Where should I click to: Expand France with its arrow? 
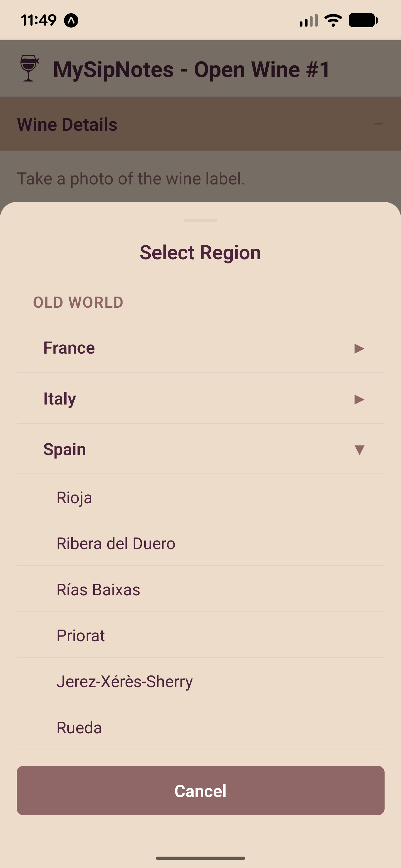point(359,348)
